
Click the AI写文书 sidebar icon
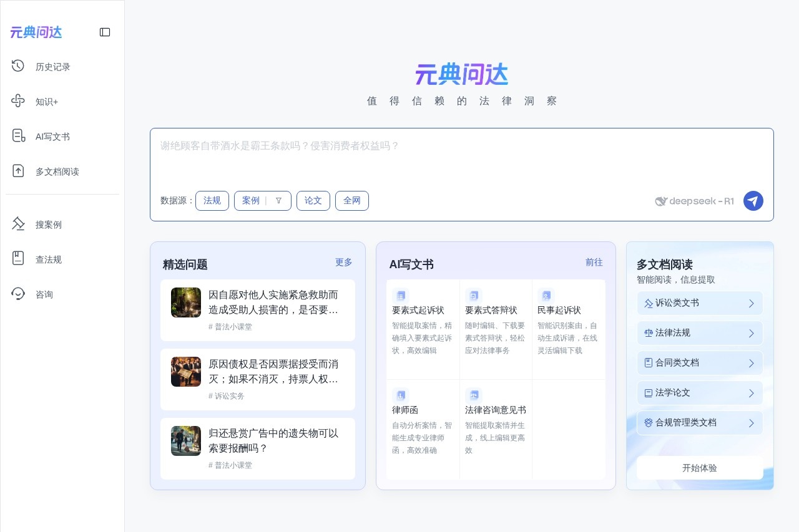tap(18, 136)
